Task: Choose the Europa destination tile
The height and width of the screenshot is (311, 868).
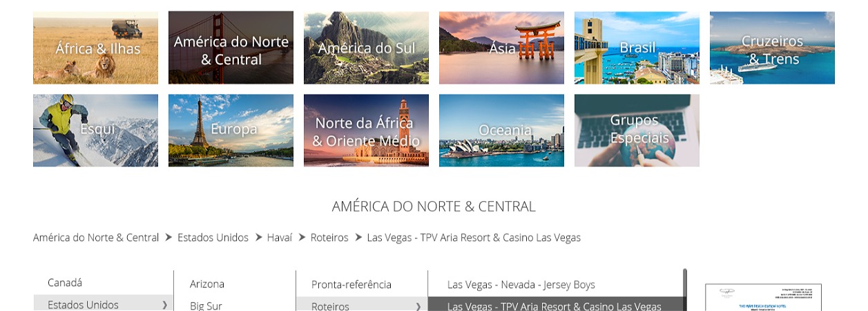Action: (231, 131)
